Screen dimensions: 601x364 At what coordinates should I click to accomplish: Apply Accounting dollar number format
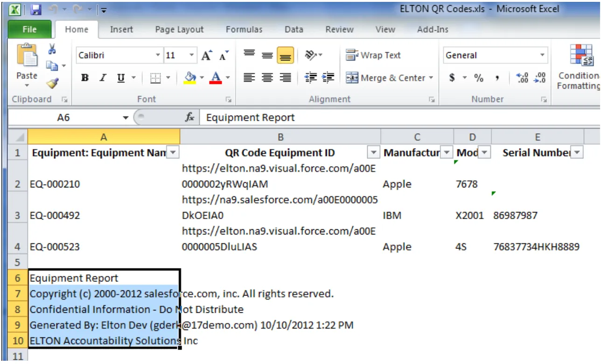tap(452, 78)
